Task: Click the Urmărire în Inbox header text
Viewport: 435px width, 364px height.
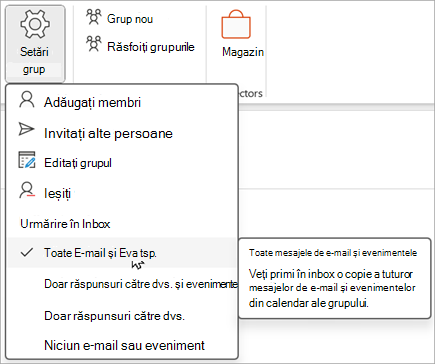Action: (x=65, y=224)
